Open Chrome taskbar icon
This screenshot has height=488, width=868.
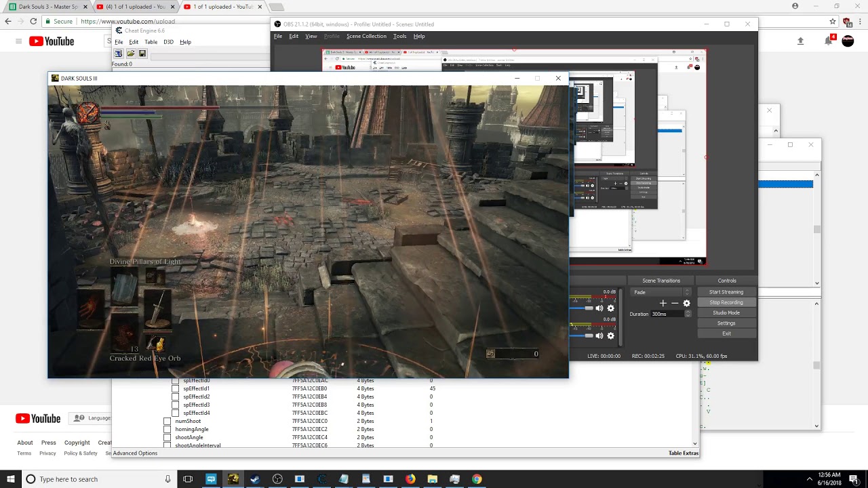click(x=477, y=479)
